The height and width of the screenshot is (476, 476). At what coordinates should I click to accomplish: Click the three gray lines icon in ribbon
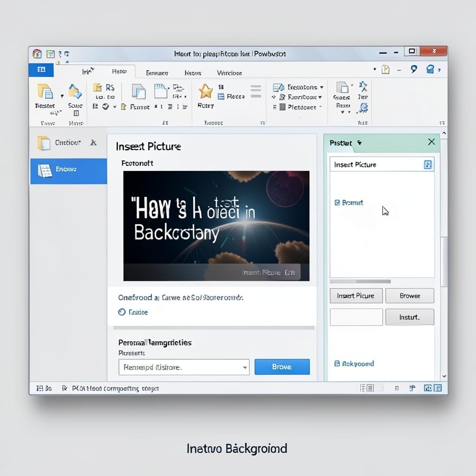click(x=256, y=92)
